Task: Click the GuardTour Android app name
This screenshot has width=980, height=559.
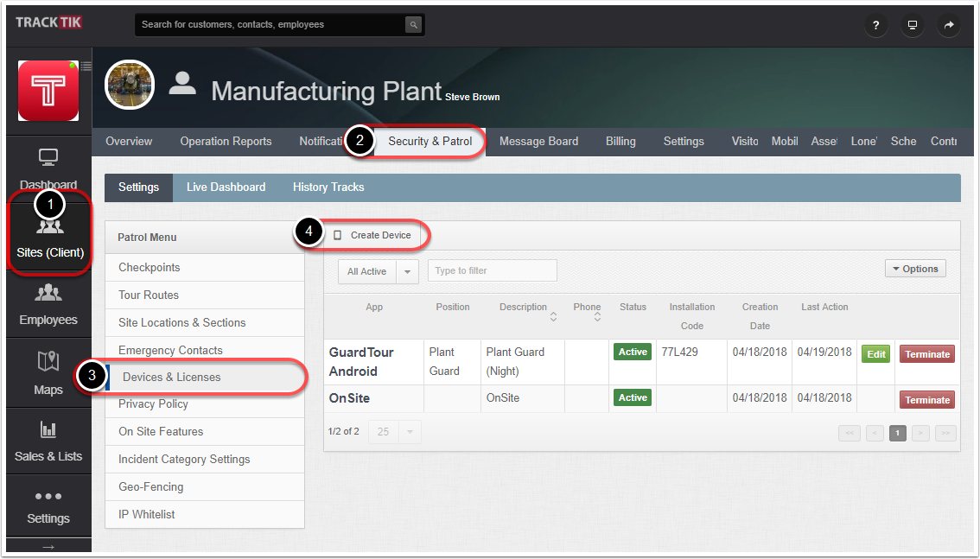Action: click(361, 362)
